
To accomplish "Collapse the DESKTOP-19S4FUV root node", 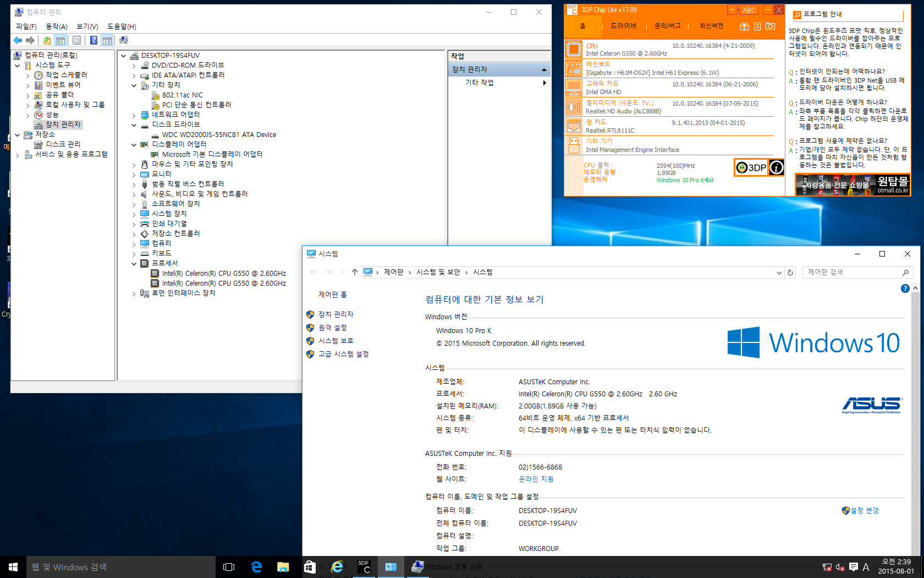I will tap(124, 56).
